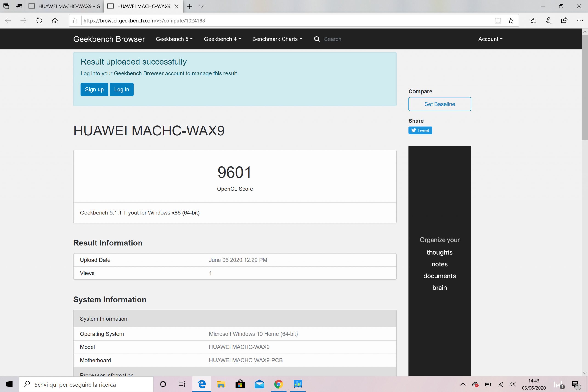Open Edge settings and more menu

(580, 20)
